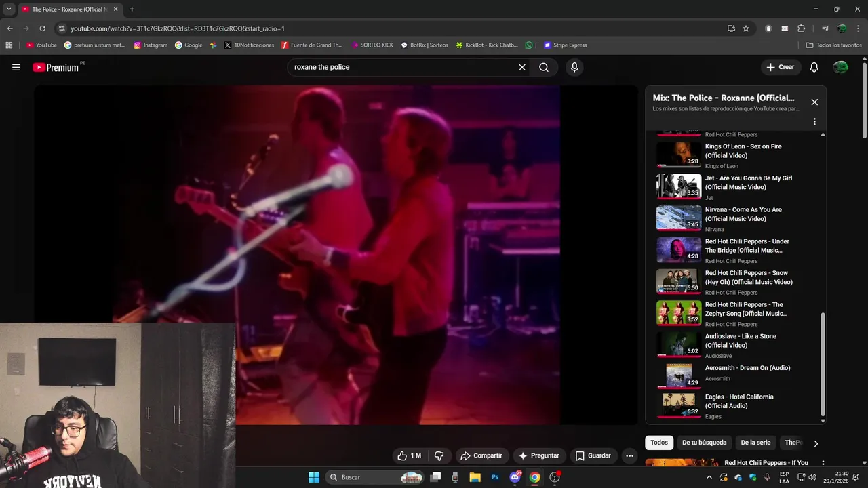Show hidden system tray icons
The image size is (868, 488).
[x=709, y=477]
